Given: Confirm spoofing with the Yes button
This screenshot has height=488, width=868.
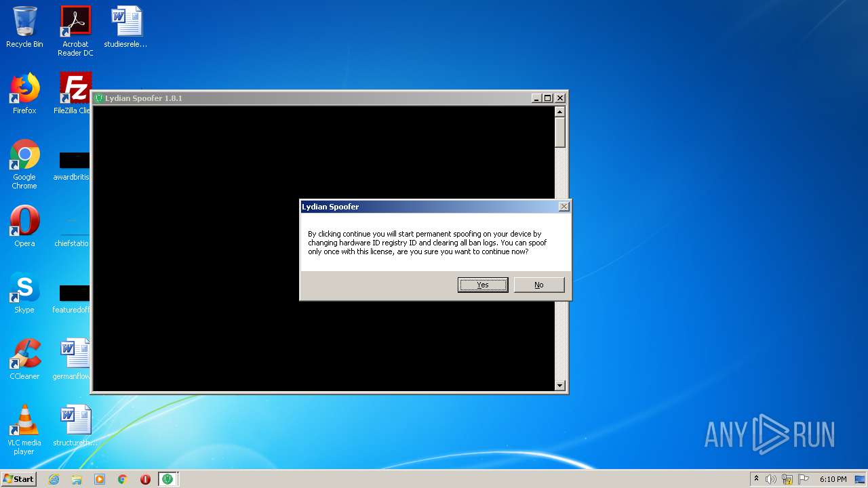Looking at the screenshot, I should (x=483, y=285).
